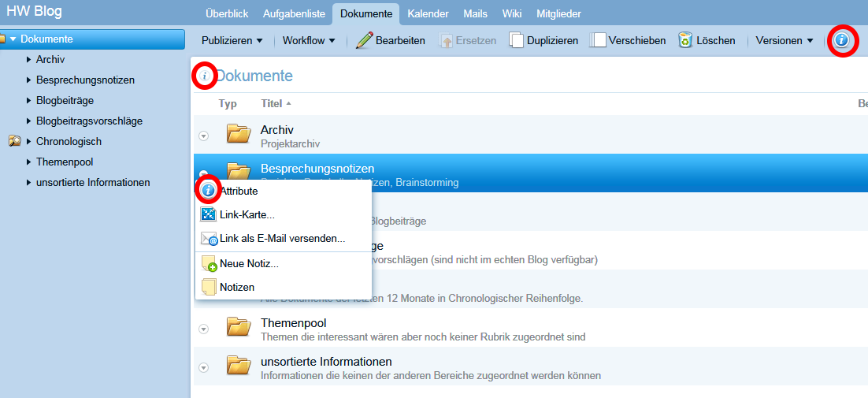Viewport: 868px width, 398px height.
Task: Open the Besprechungsnotizen row title
Action: [317, 169]
